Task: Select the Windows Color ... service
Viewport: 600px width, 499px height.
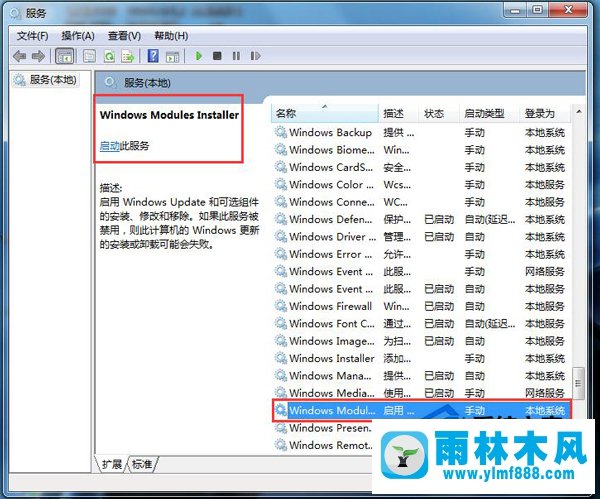Action: (421, 184)
